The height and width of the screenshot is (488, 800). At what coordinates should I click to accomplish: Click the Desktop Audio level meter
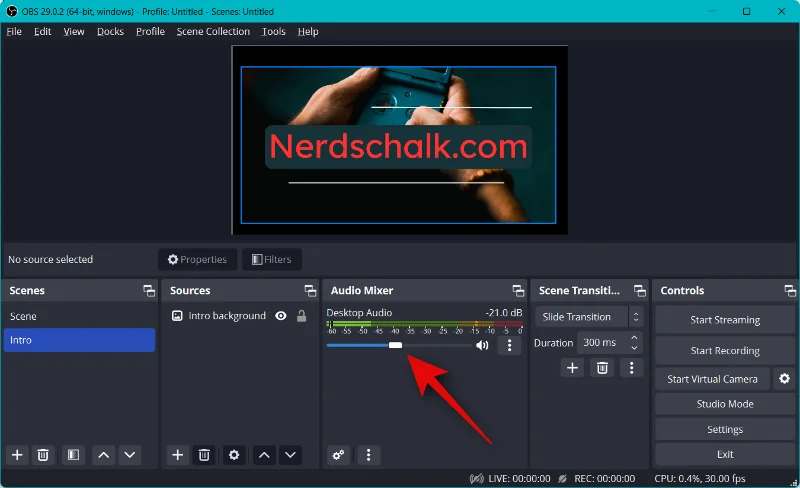[x=424, y=325]
